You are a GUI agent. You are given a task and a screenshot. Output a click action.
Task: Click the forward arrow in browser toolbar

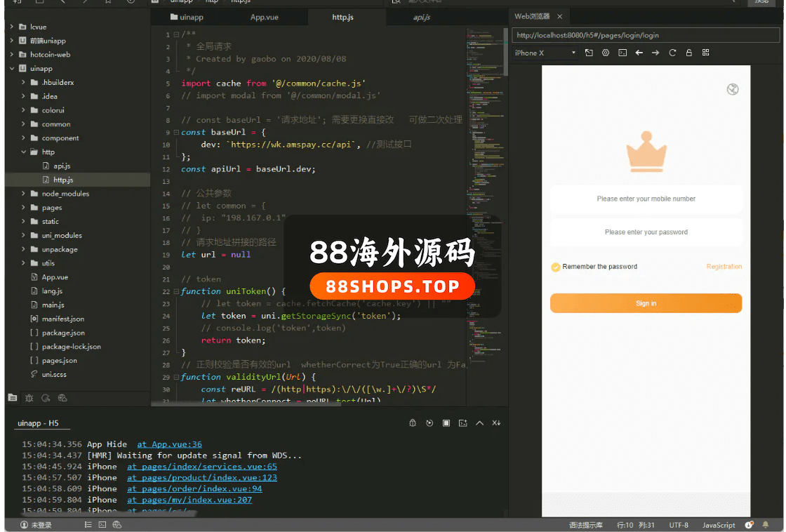click(655, 53)
